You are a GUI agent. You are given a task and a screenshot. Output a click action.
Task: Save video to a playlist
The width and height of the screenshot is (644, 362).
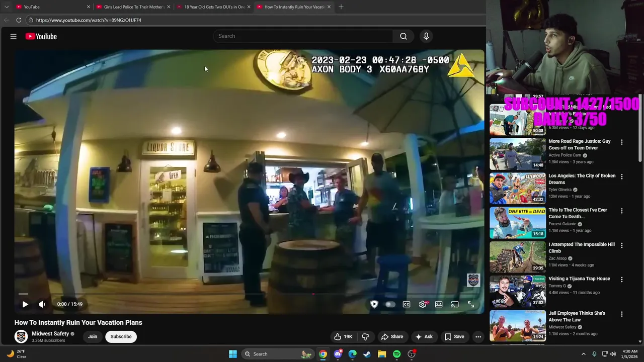pyautogui.click(x=454, y=337)
